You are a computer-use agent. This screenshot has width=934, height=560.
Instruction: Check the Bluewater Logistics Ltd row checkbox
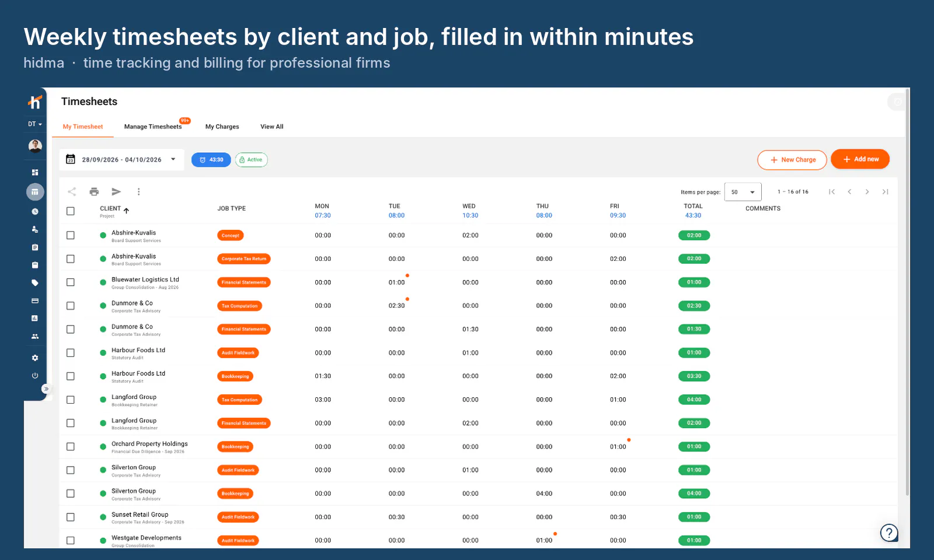click(x=71, y=282)
